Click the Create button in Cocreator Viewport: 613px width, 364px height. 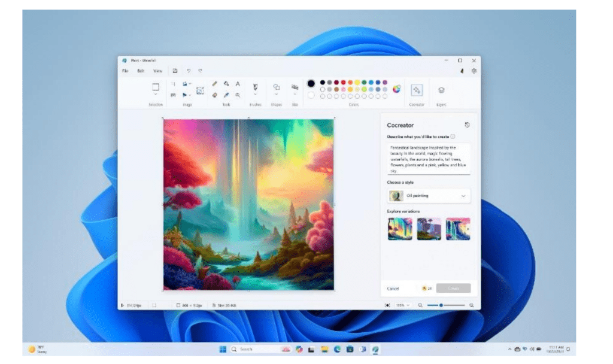click(x=453, y=288)
